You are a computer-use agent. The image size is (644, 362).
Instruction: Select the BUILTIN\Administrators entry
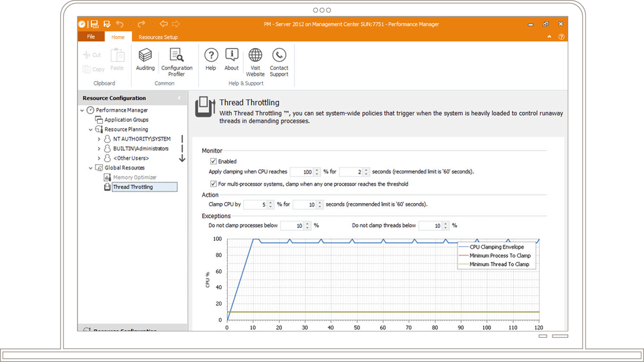(x=141, y=149)
